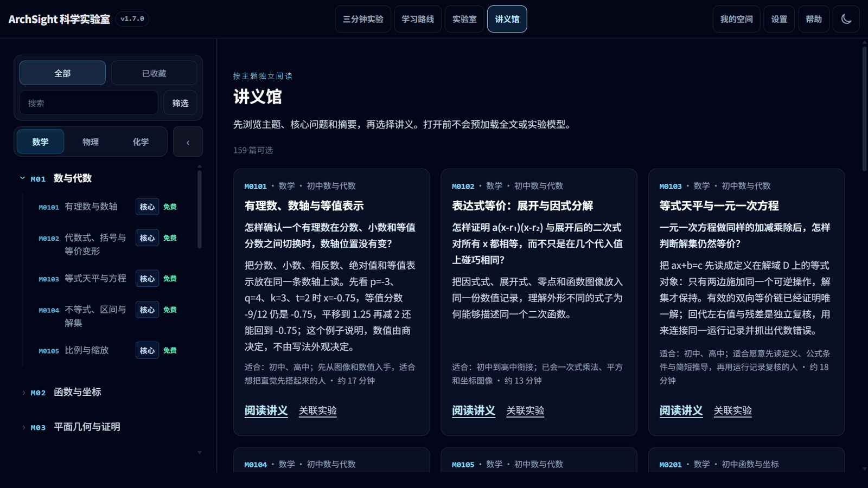Viewport: 868px width, 488px height.
Task: Click the 核心 badge on M0101 row
Action: [x=147, y=207]
